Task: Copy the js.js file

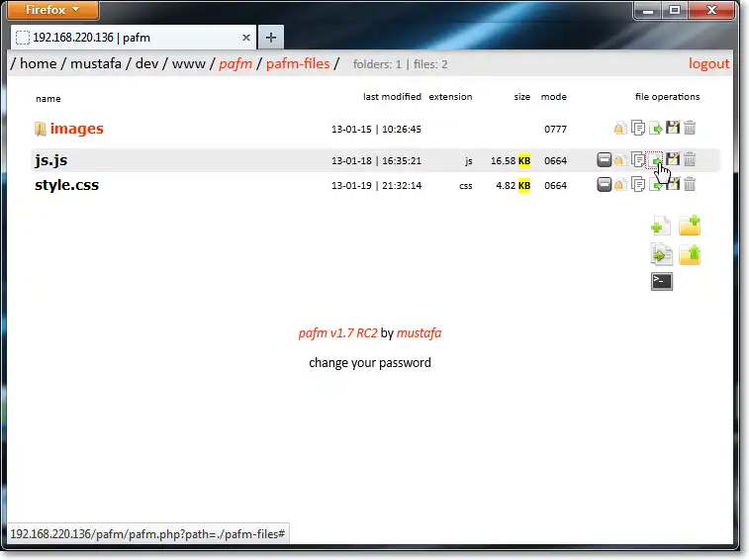Action: point(638,159)
